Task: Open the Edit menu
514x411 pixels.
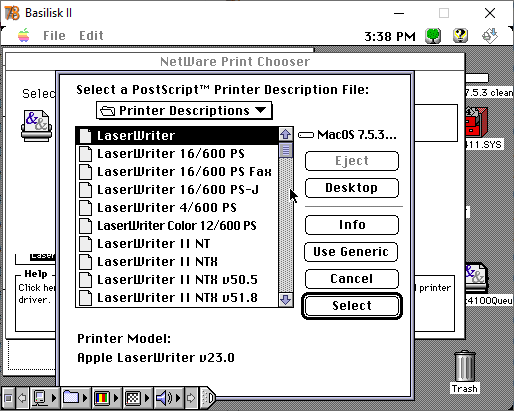Action: pyautogui.click(x=91, y=36)
